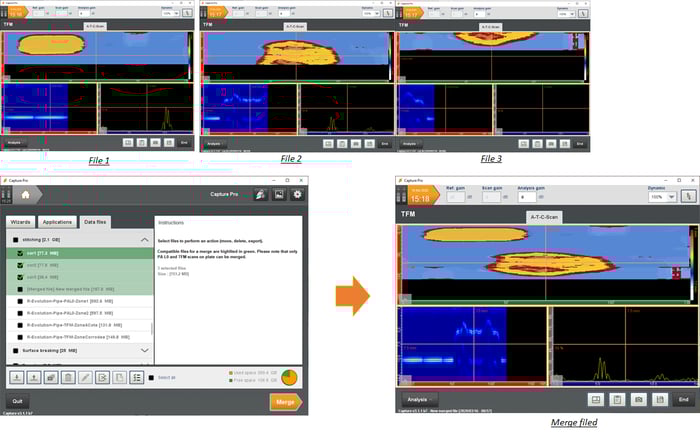Click End button in File 1 window
700x434 pixels.
(x=184, y=143)
